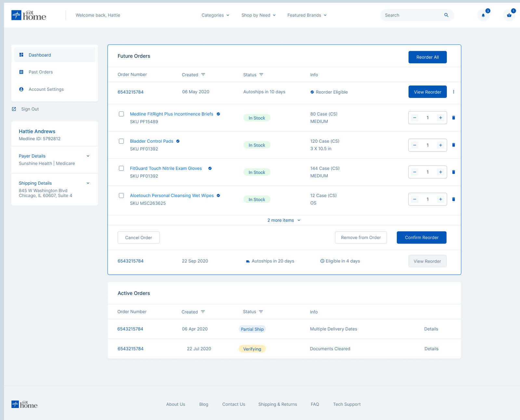Click Remove from Order button
520x420 pixels.
click(x=361, y=237)
